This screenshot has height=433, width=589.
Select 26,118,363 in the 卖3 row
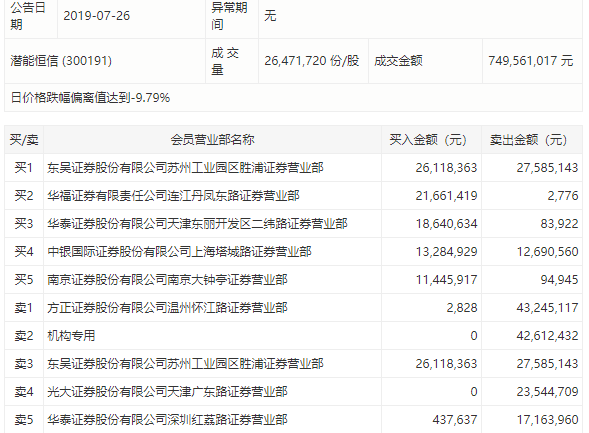click(446, 364)
